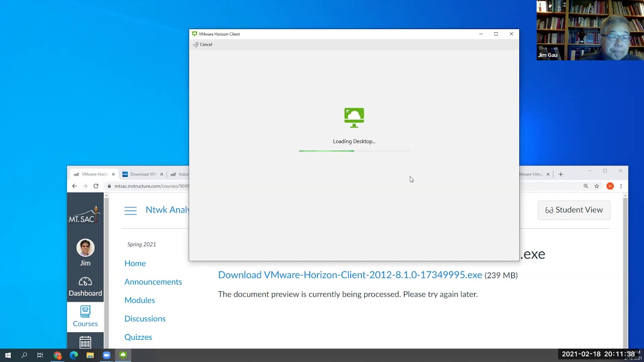Click the Spring 2021 term text
Screen dimensions: 644x362
141,244
